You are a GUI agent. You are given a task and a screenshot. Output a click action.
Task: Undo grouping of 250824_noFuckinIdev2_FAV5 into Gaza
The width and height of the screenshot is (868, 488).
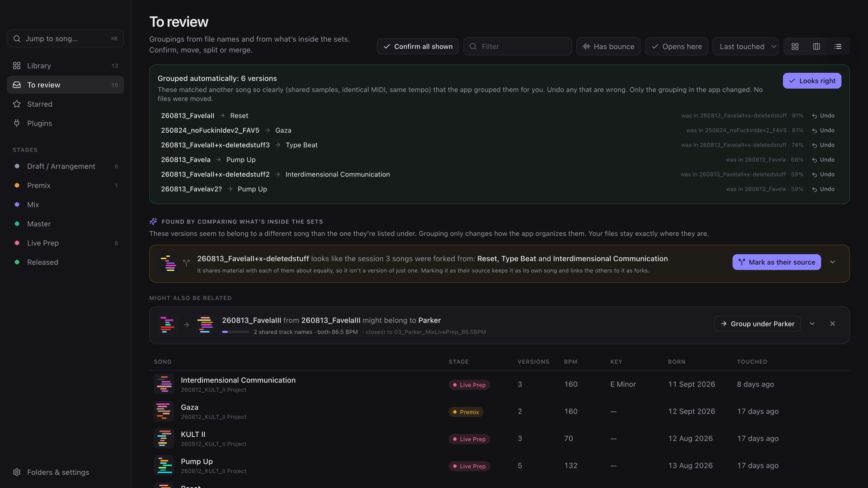pyautogui.click(x=823, y=130)
